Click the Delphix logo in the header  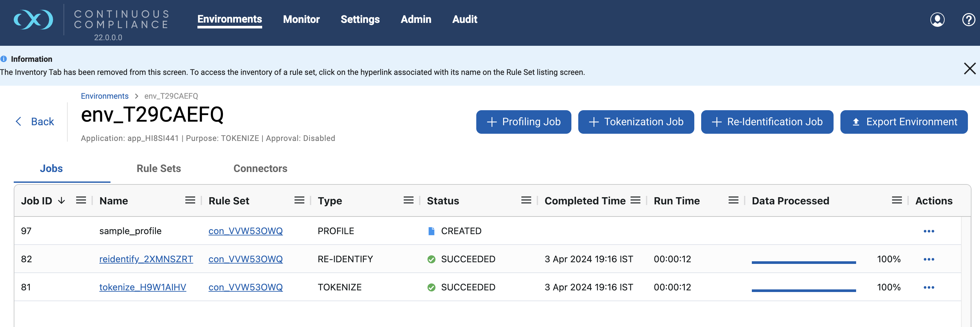(33, 20)
